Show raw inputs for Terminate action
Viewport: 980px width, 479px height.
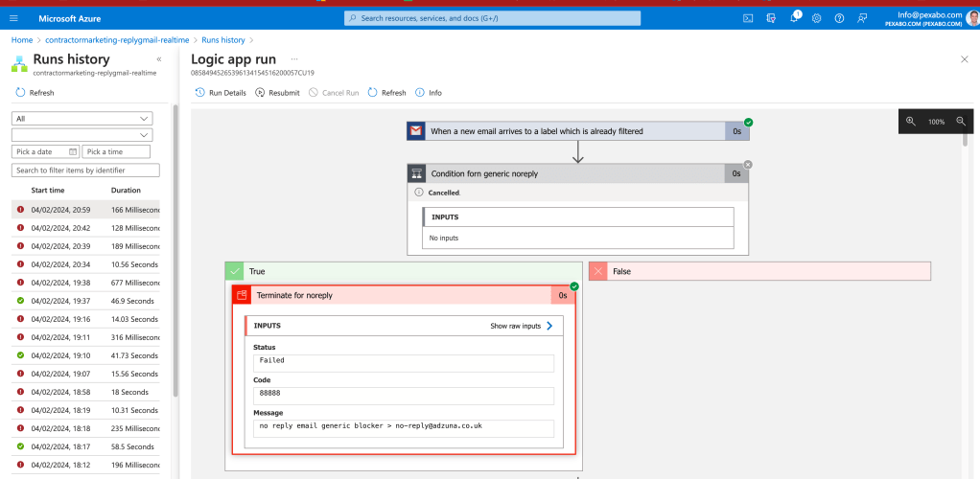coord(522,326)
